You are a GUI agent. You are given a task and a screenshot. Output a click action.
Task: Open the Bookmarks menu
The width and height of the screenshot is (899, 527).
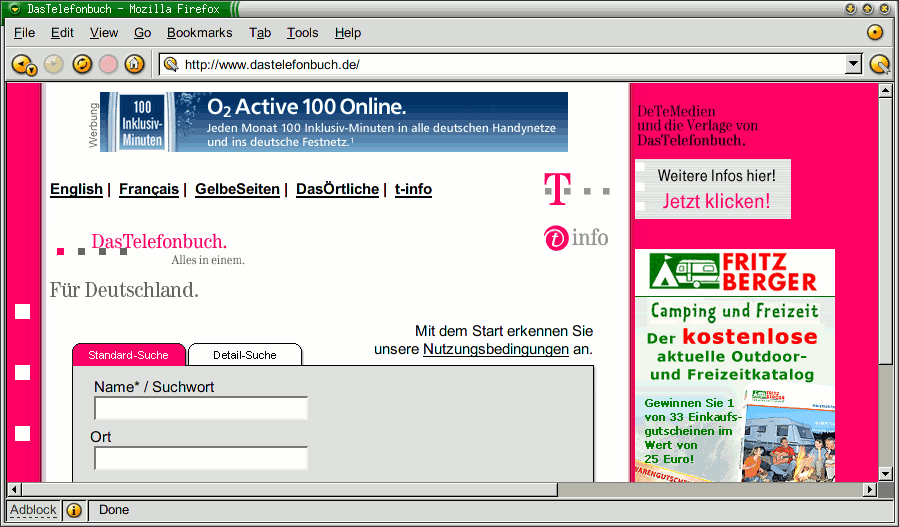(200, 33)
